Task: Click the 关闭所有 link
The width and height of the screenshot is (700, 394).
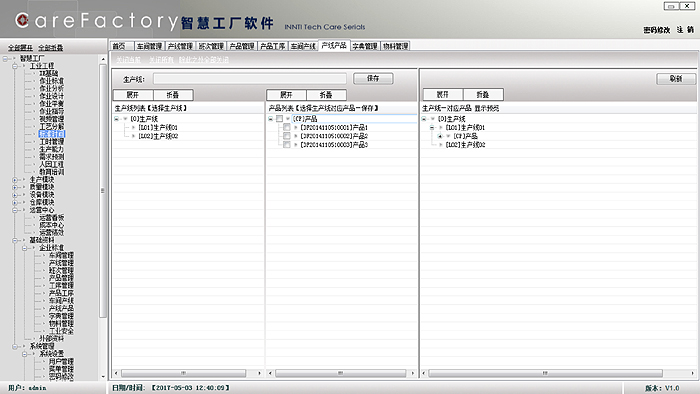Action: 161,60
